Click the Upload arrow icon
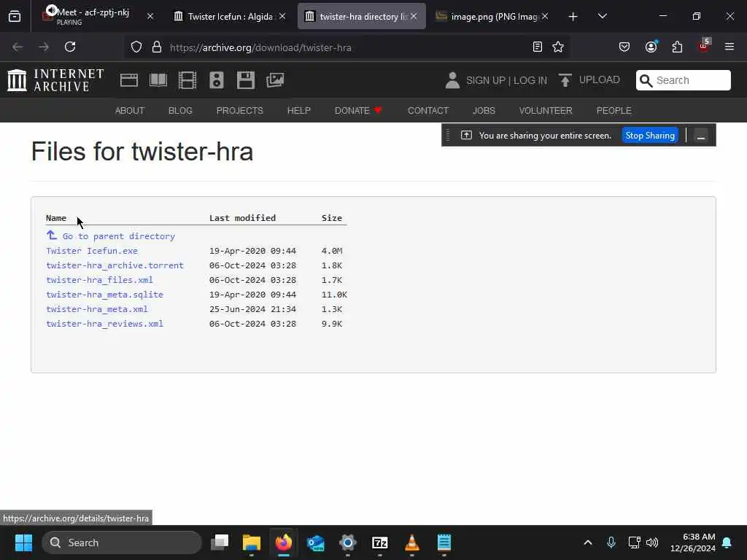The height and width of the screenshot is (560, 747). pos(565,80)
